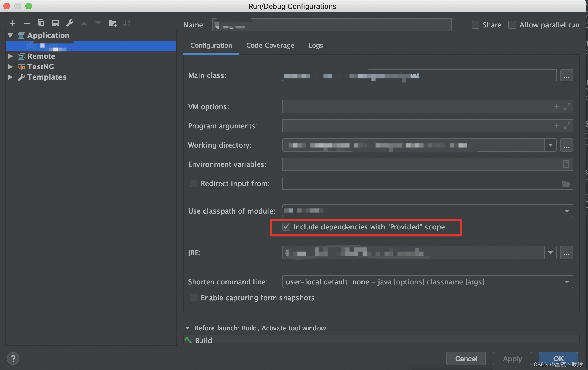
Task: Browse Working directory with ellipsis button
Action: 566,145
